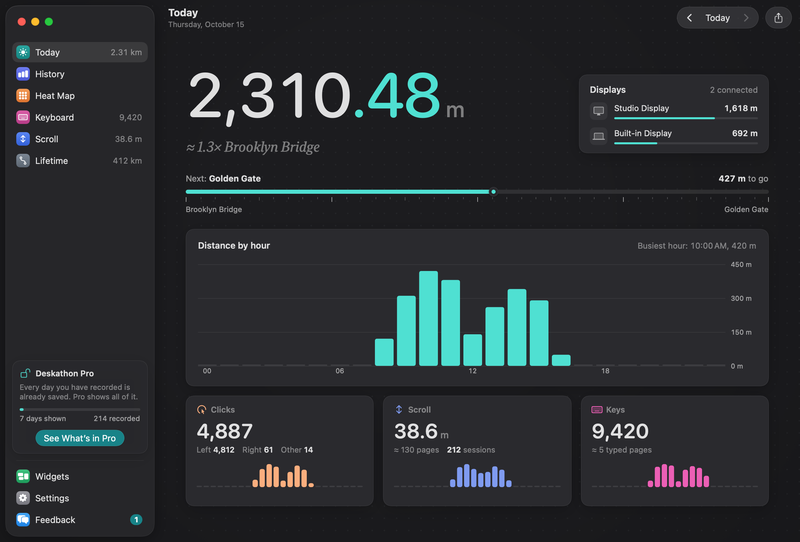The width and height of the screenshot is (800, 542).
Task: Click the "1,618 m" Studio Display value
Action: [x=741, y=108]
